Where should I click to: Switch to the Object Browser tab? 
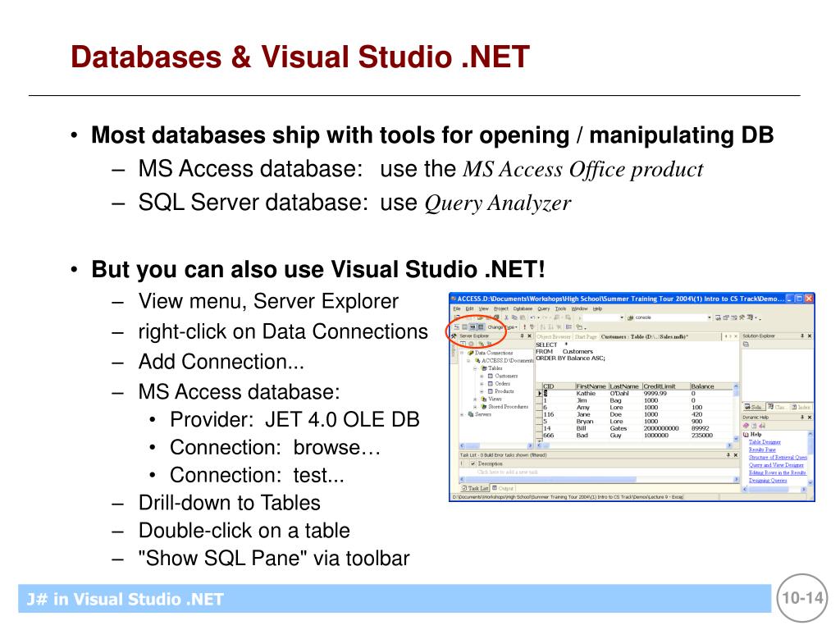(x=554, y=337)
